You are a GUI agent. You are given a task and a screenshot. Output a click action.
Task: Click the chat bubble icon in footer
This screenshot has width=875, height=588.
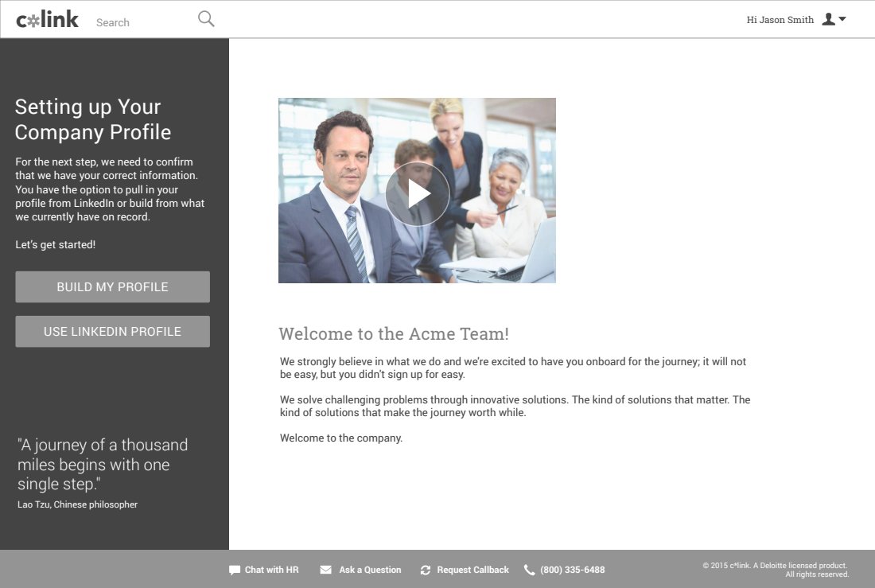235,570
